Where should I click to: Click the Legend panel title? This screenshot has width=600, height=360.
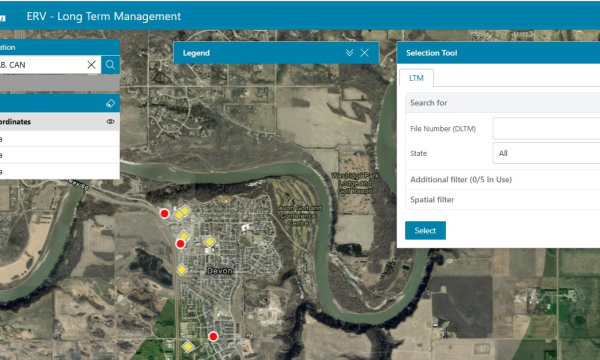tap(196, 53)
